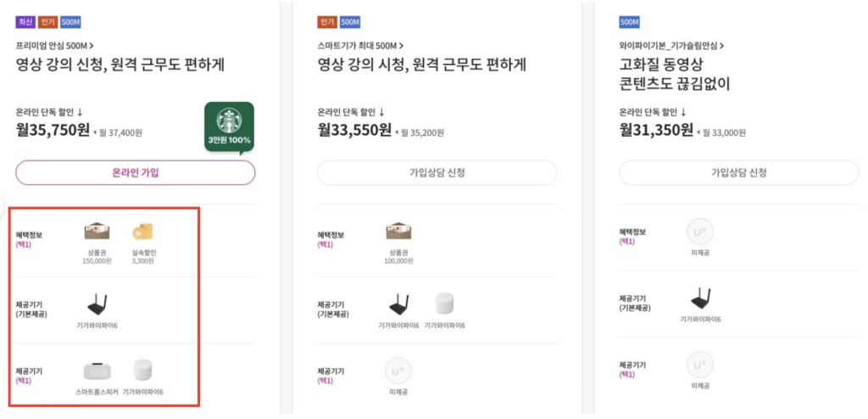Viewport: 868px width, 419px height.
Task: Click the Starbucks 3만원 100% badge
Action: (x=228, y=126)
